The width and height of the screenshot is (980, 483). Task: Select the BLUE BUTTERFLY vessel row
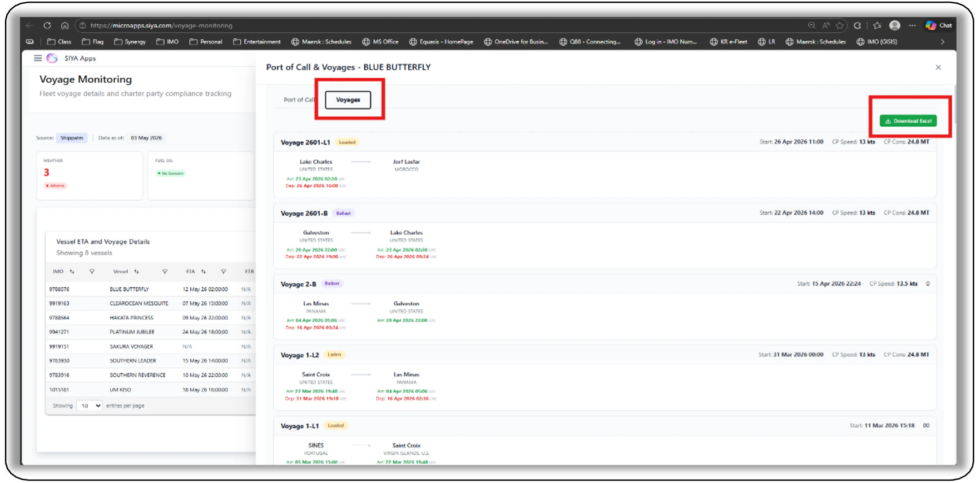[151, 289]
